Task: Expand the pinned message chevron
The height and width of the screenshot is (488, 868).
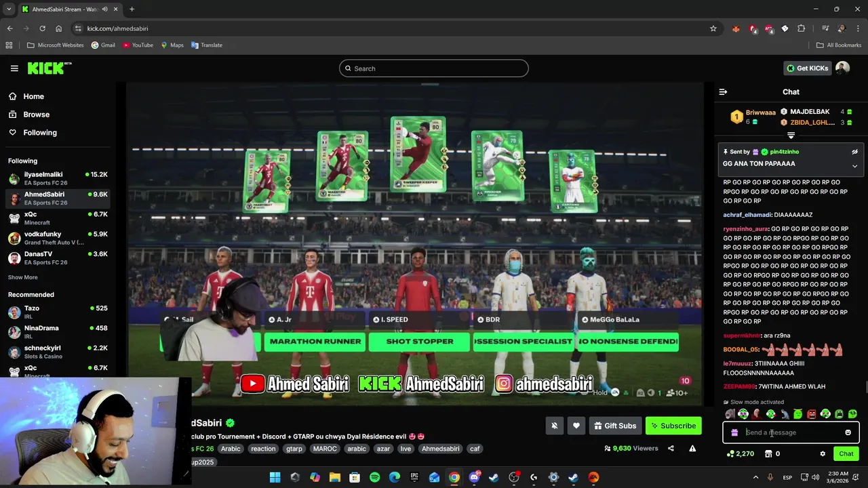Action: (x=854, y=165)
